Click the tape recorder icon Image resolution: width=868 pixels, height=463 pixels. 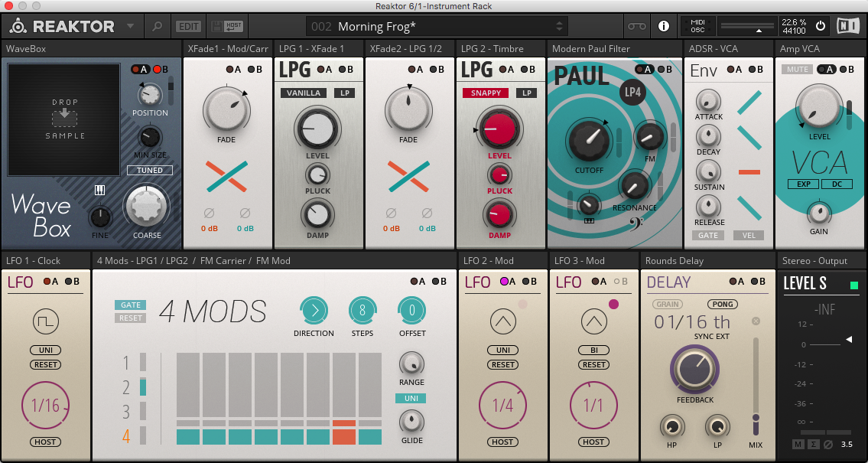(636, 26)
